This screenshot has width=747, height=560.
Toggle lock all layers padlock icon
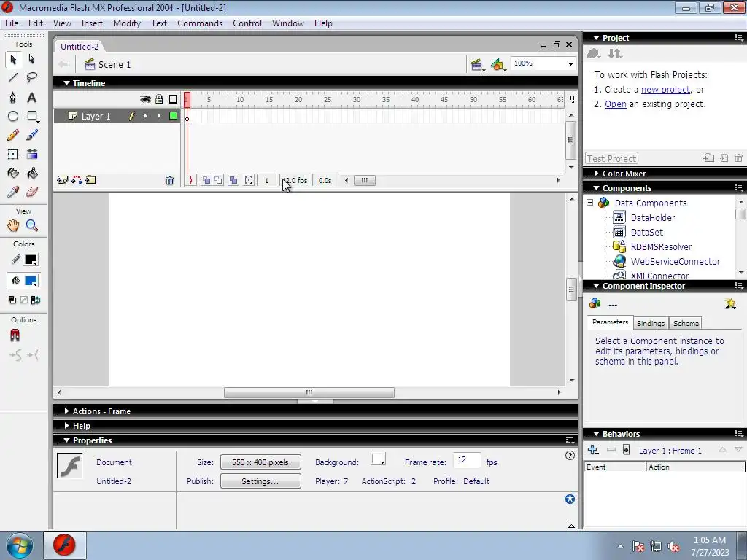click(x=159, y=99)
